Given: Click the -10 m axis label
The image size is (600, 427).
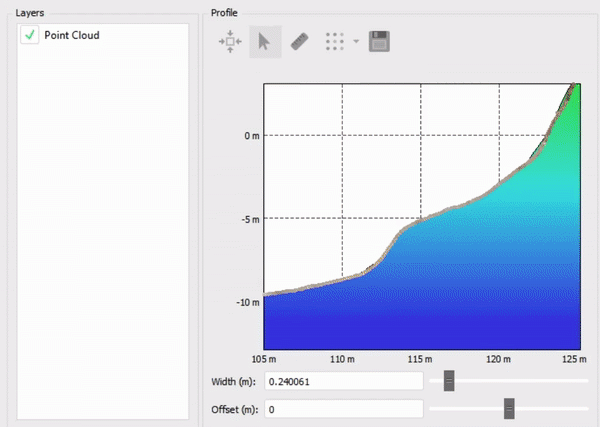Looking at the screenshot, I should 248,302.
